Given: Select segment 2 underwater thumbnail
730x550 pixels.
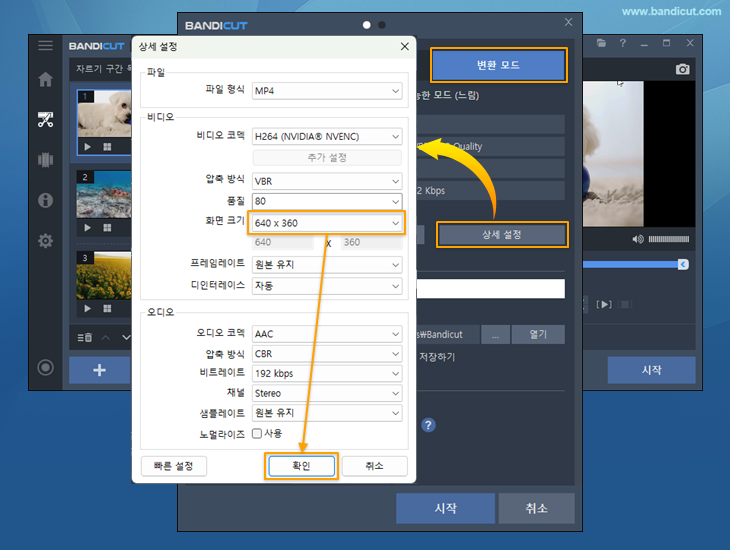Looking at the screenshot, I should point(104,195).
